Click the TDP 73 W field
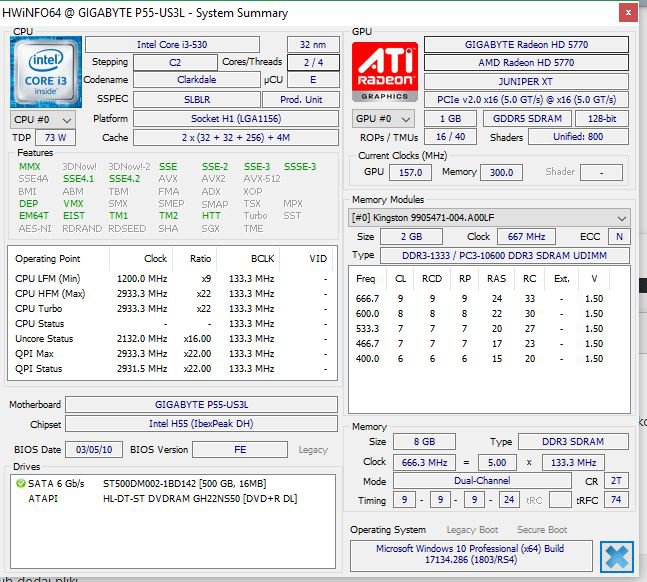This screenshot has height=582, width=647. tap(55, 137)
